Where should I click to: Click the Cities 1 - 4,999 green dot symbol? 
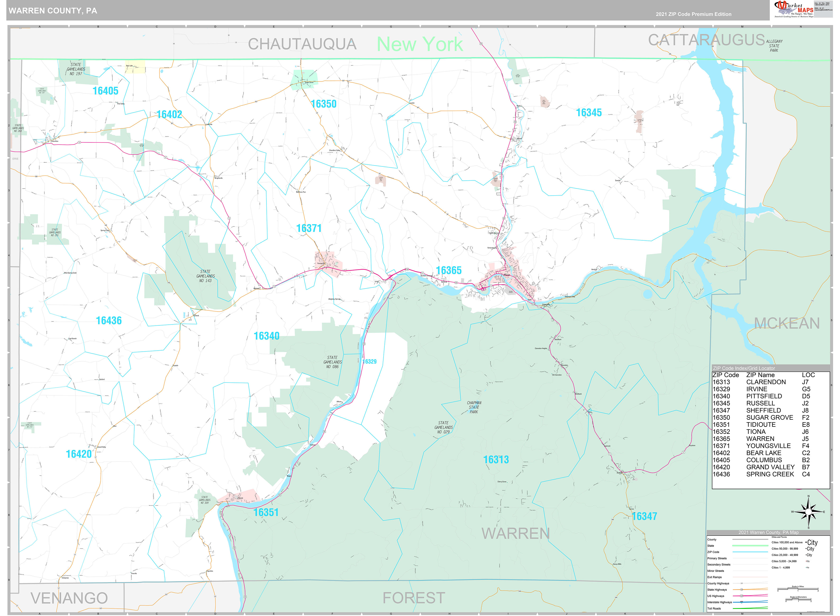[806, 567]
